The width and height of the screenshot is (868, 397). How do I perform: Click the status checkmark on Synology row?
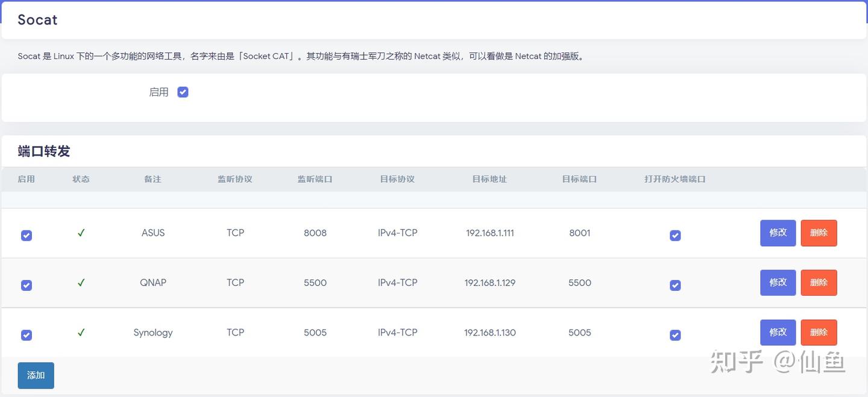coord(81,332)
